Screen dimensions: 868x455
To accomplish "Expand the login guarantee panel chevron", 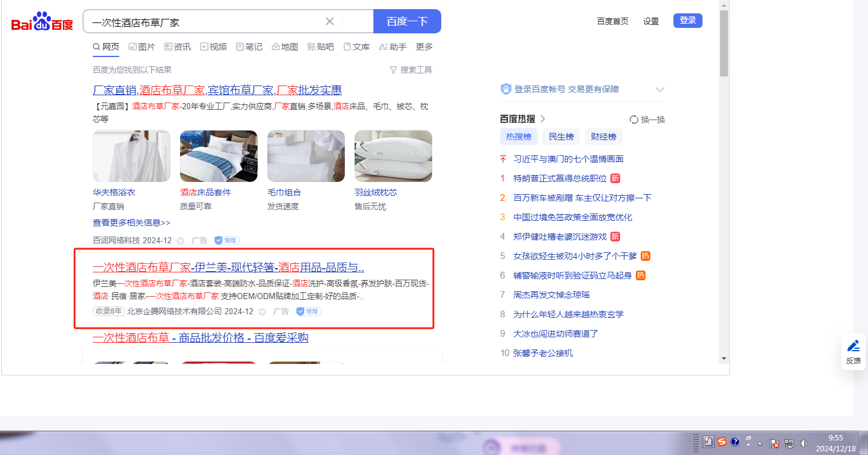I will [x=660, y=90].
